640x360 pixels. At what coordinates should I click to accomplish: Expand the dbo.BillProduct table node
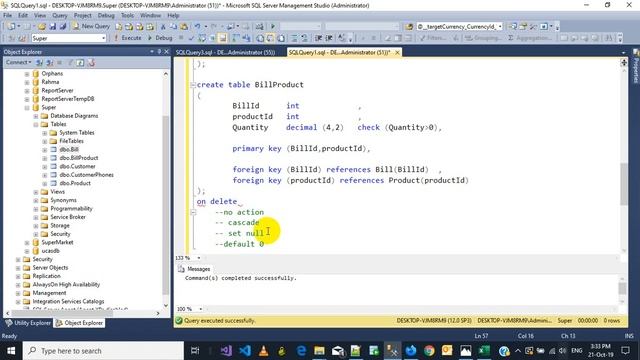pyautogui.click(x=45, y=158)
